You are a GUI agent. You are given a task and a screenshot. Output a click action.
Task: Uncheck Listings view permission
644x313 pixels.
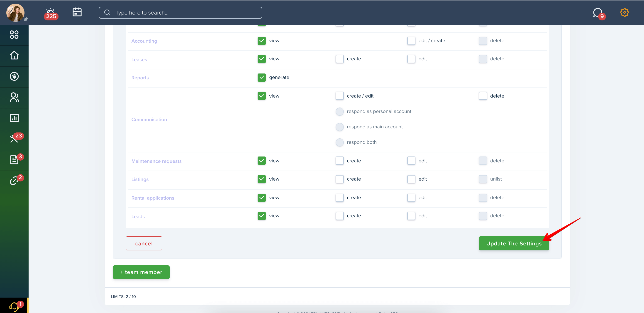(261, 179)
